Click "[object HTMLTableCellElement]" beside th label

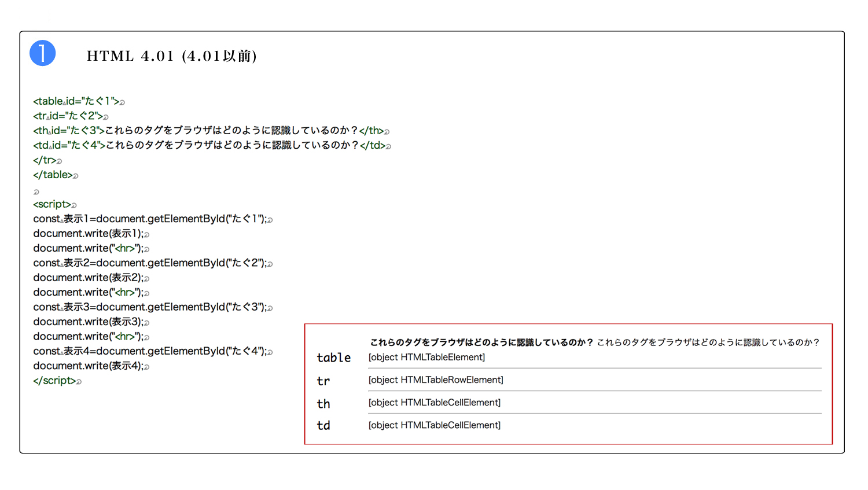[435, 403]
